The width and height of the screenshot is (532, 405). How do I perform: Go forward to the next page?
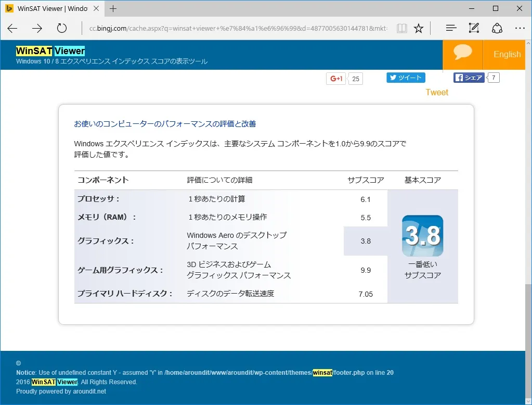pos(37,28)
